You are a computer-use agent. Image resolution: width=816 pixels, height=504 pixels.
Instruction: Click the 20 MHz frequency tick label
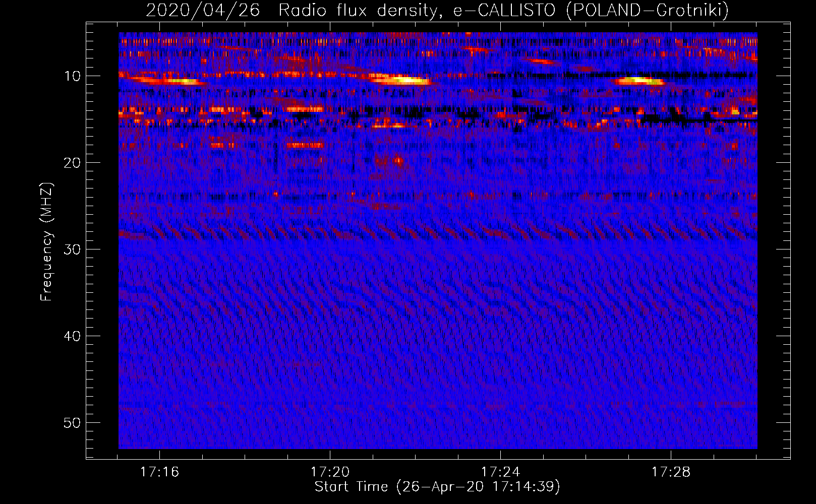[73, 163]
